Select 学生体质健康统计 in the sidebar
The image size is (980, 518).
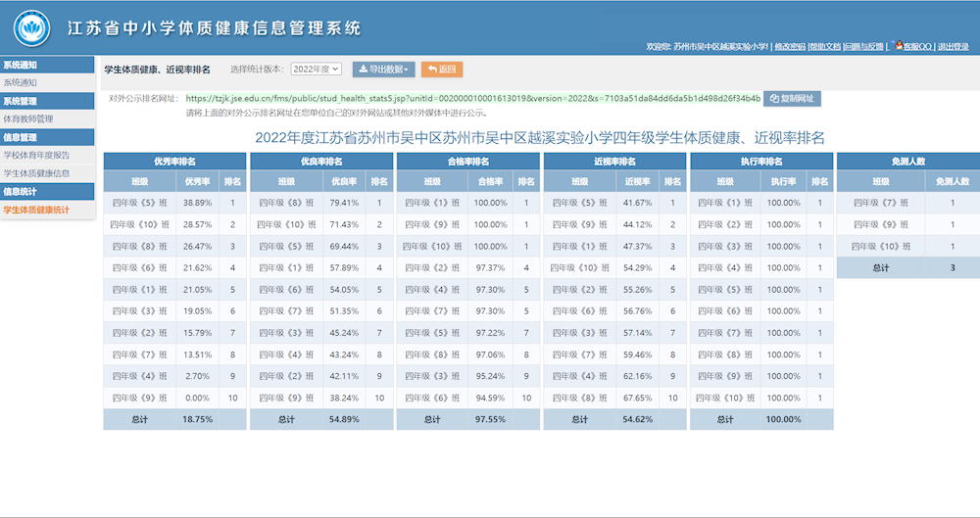[x=47, y=210]
